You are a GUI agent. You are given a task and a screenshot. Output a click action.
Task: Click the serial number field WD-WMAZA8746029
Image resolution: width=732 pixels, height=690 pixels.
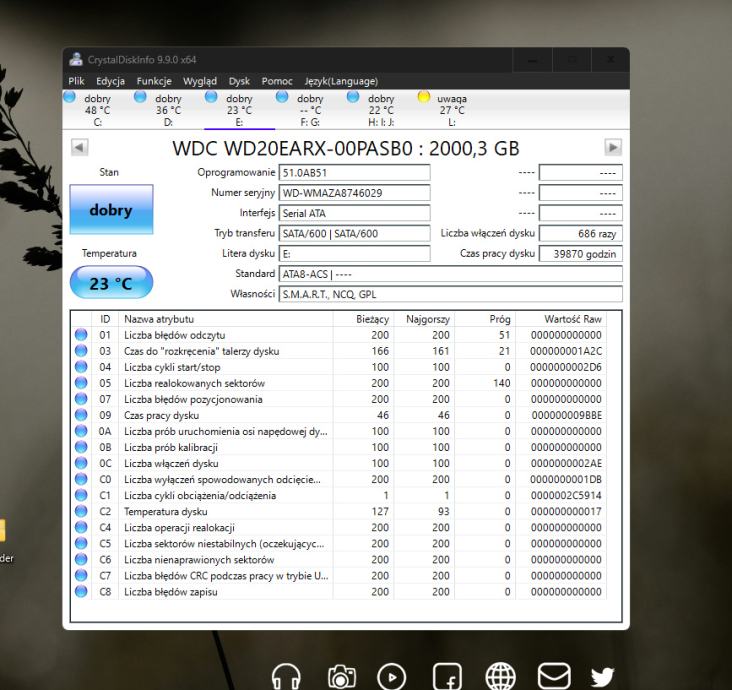coord(354,193)
